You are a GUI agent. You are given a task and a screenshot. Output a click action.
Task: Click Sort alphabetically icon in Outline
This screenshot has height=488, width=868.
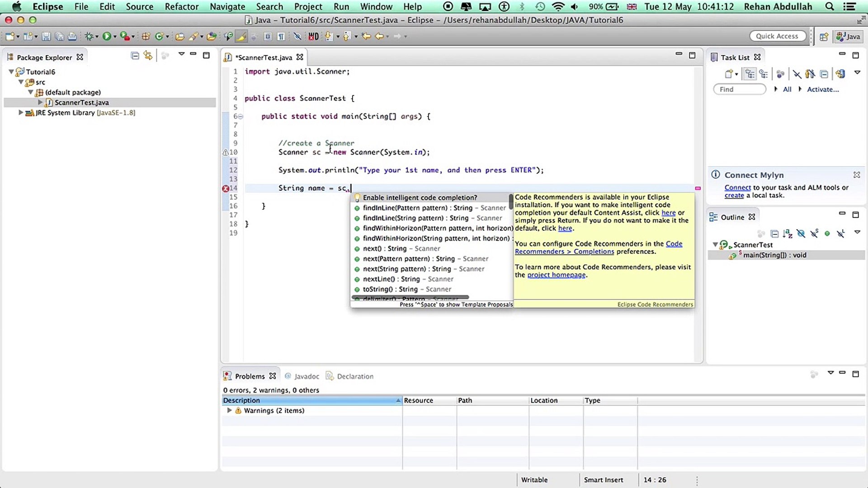[x=788, y=234]
